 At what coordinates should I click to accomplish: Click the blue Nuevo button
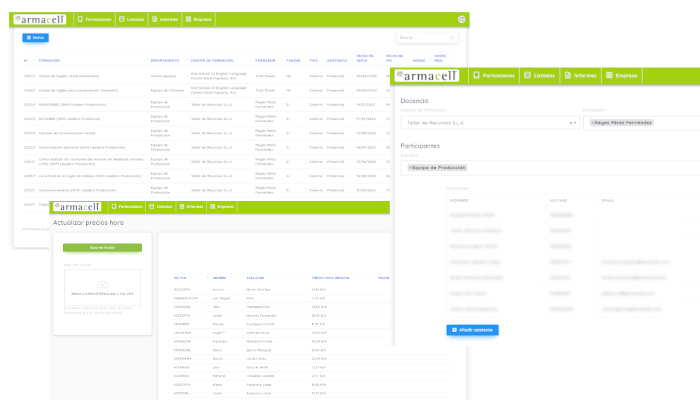35,38
